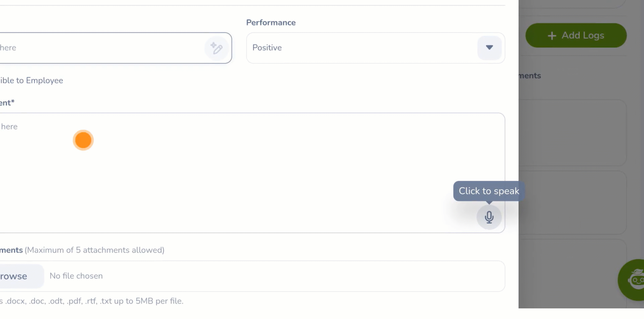Click the Performance field label
The height and width of the screenshot is (319, 644).
(x=271, y=23)
